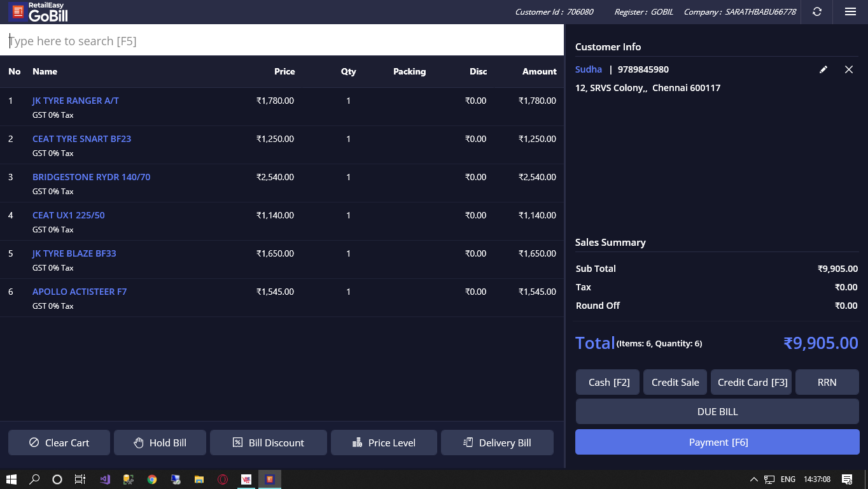Apply a Bill Discount
The image size is (868, 489).
pyautogui.click(x=268, y=443)
